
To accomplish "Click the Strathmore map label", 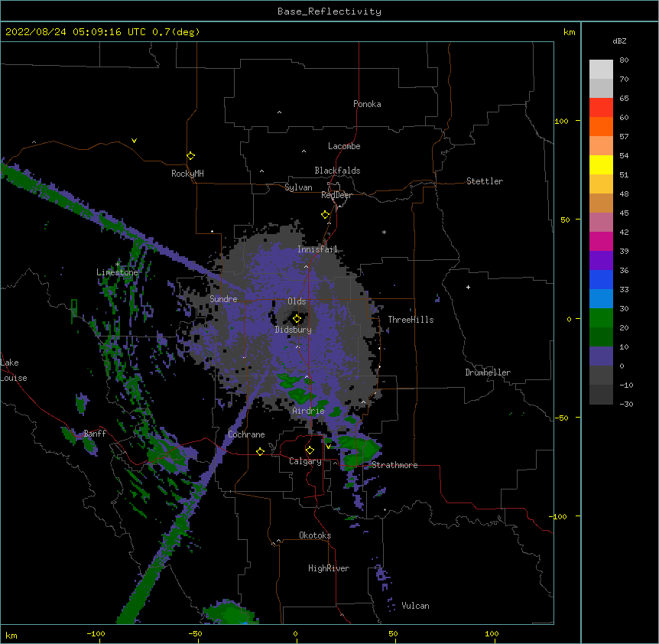I will point(394,465).
